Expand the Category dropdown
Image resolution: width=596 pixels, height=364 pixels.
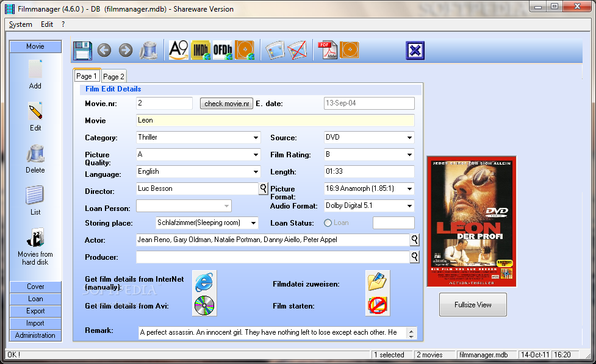[x=256, y=138]
